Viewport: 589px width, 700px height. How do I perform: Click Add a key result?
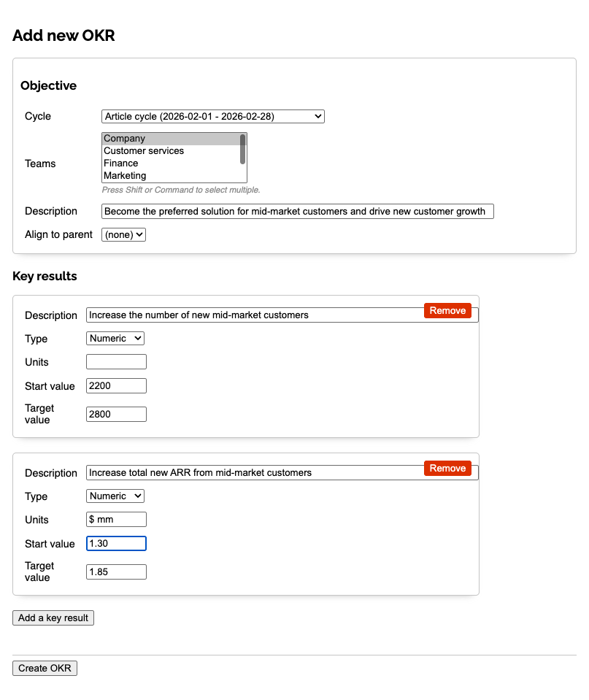(x=53, y=618)
